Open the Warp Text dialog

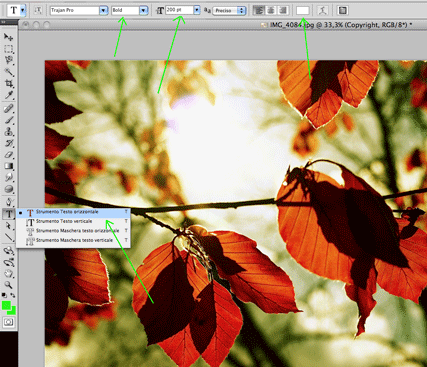tap(322, 10)
